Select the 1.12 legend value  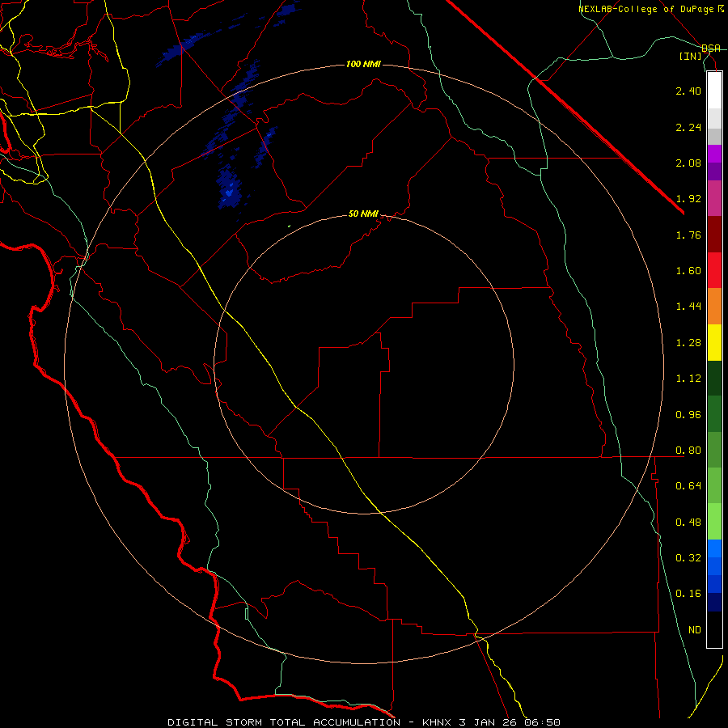[688, 379]
